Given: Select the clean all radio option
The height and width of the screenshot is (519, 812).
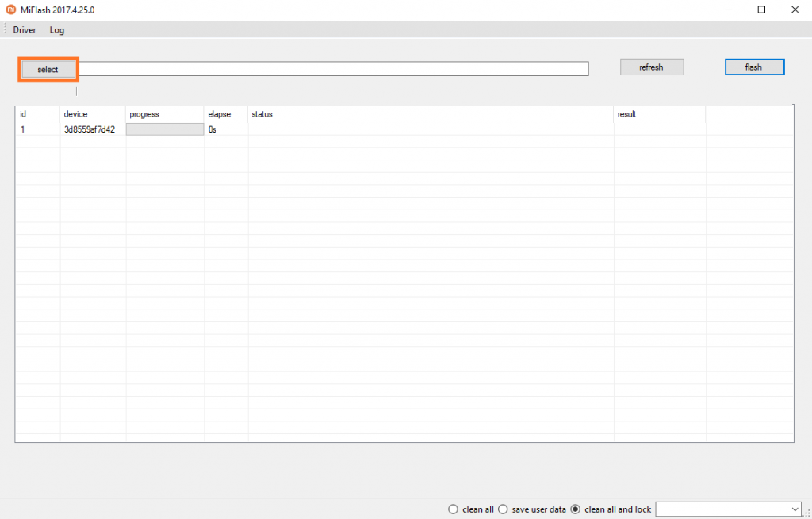Looking at the screenshot, I should [x=471, y=509].
